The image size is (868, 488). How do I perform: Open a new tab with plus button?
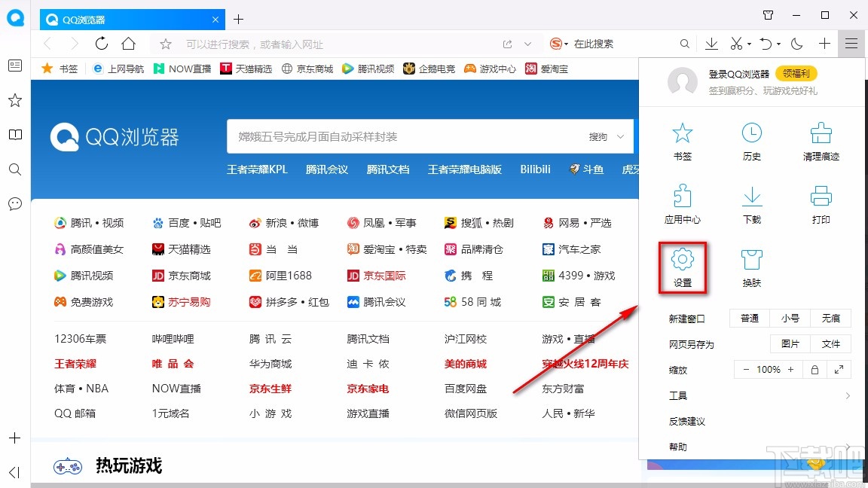coord(239,20)
